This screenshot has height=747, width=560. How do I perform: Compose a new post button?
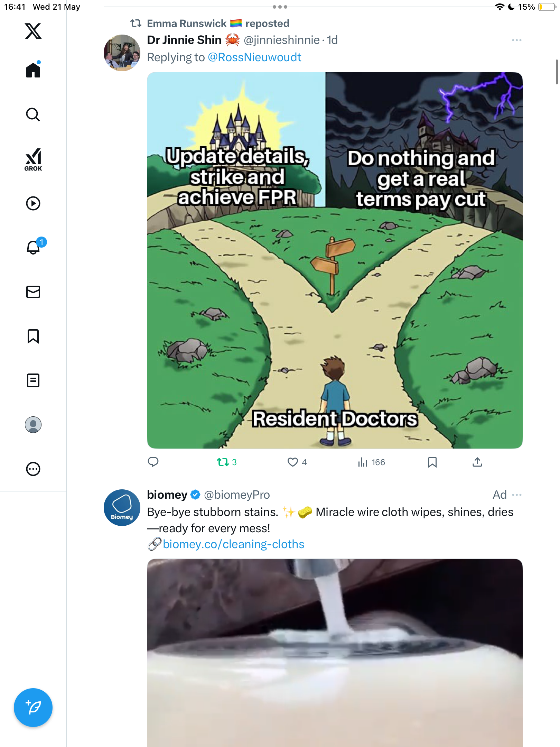[33, 708]
